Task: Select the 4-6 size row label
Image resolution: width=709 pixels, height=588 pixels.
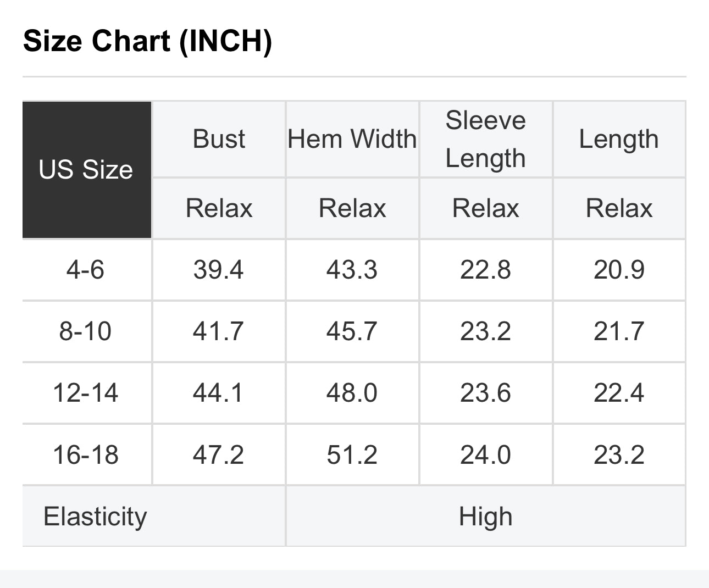Action: [x=85, y=270]
